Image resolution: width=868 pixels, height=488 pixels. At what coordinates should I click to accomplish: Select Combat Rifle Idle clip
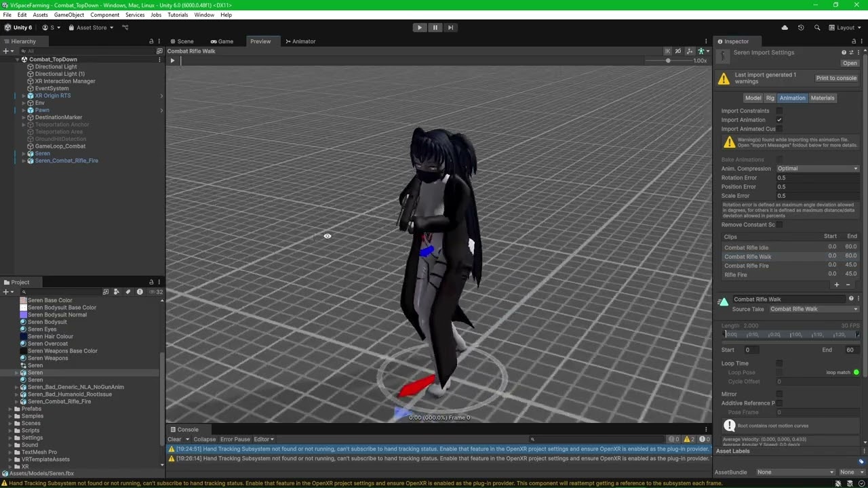click(x=790, y=248)
